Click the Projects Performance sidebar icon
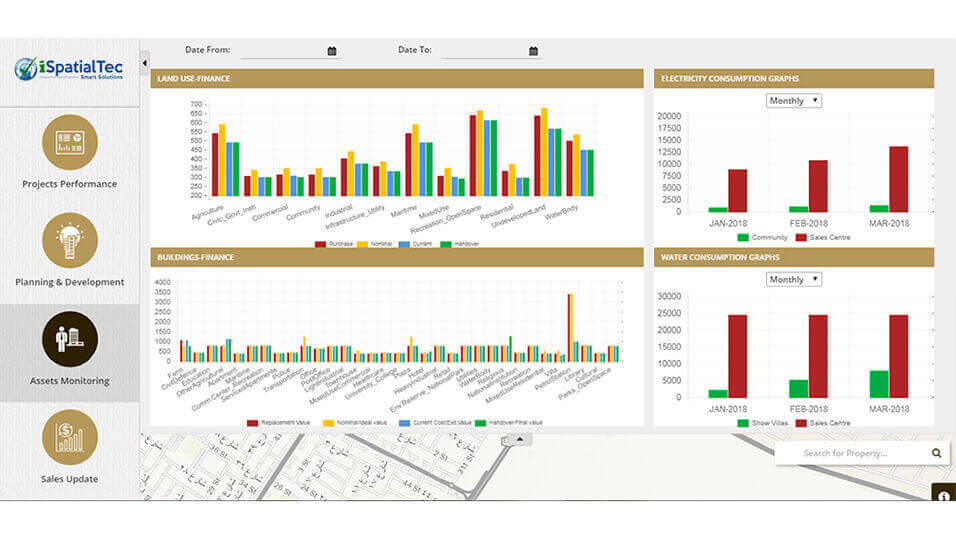 coord(70,141)
